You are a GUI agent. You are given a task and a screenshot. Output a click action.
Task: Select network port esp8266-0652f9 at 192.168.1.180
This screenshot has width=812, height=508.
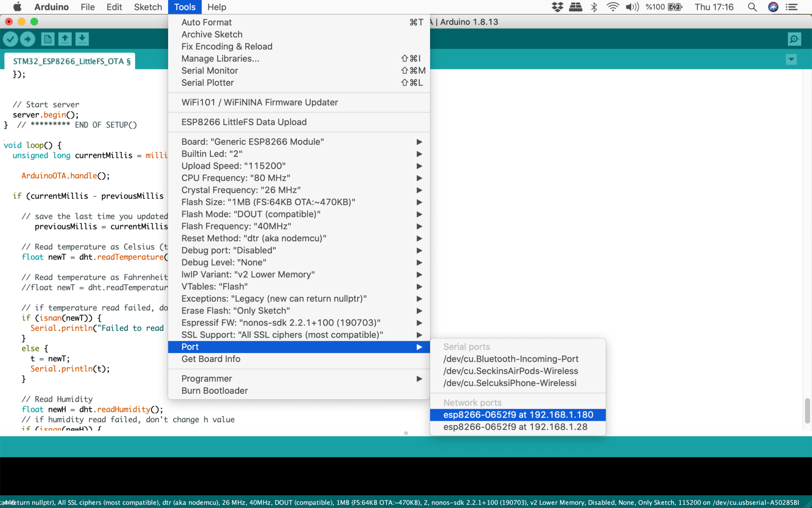pos(518,415)
